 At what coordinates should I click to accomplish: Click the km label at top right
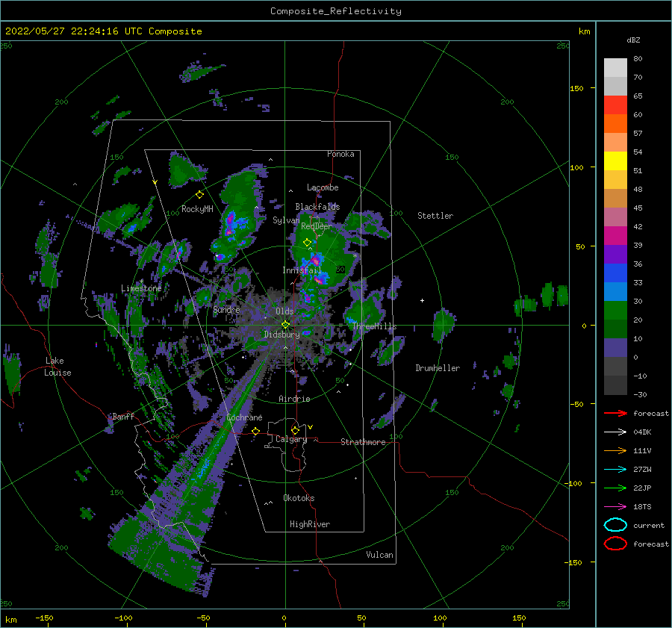584,31
